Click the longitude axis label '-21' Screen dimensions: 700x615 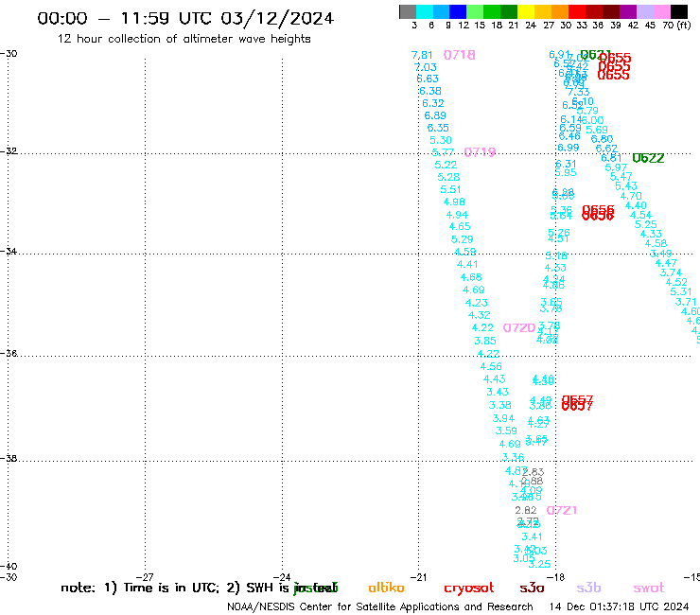419,577
